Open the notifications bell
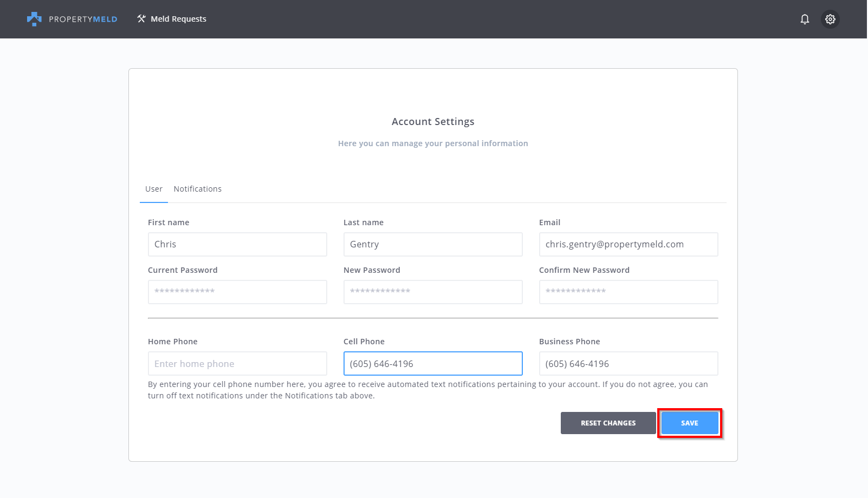 tap(805, 19)
